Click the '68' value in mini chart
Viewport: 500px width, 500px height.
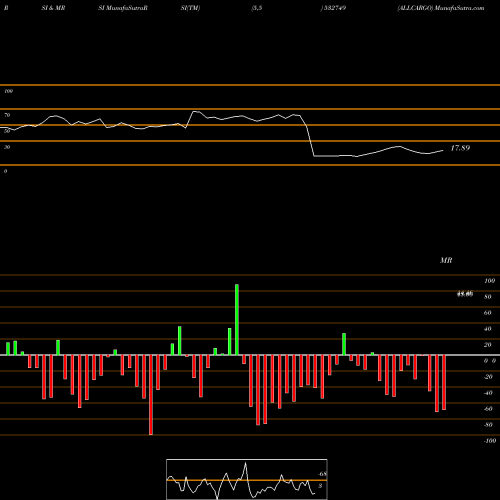[x=323, y=474]
